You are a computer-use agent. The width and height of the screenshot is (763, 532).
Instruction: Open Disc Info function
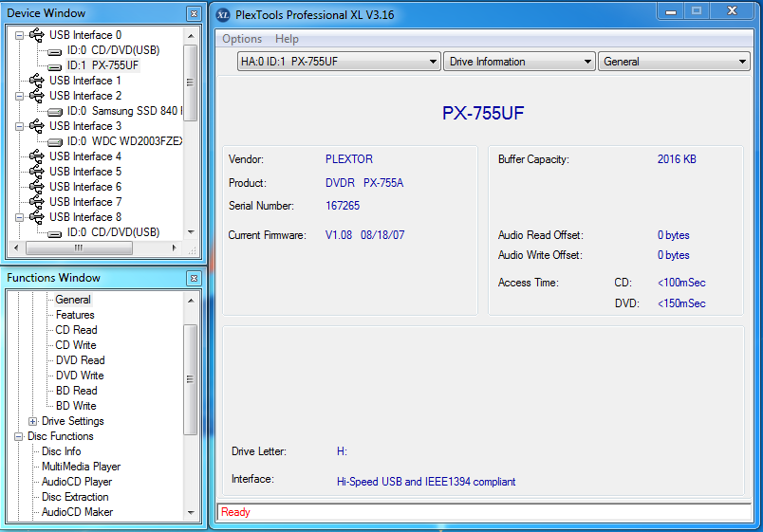(x=61, y=451)
